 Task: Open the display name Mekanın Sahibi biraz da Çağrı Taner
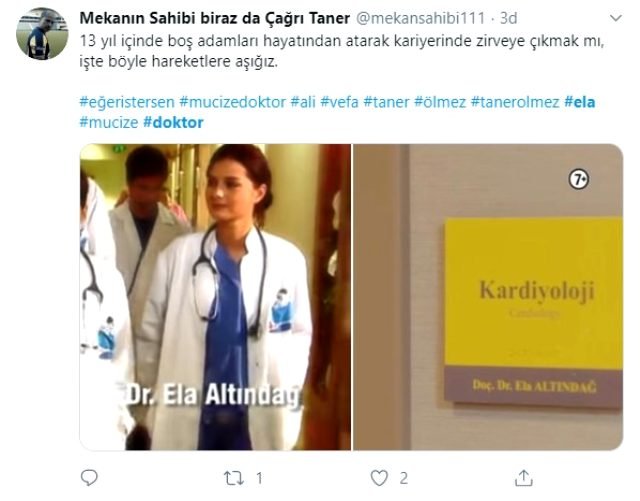[x=215, y=18]
